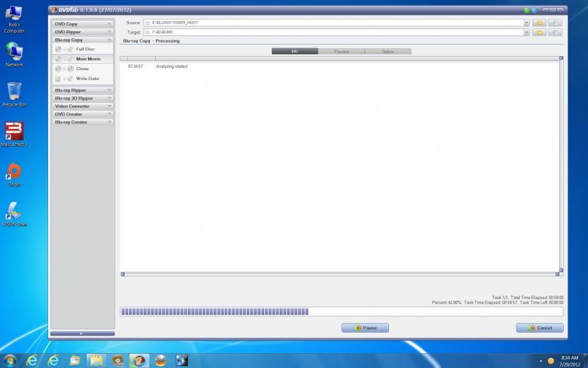Open DVDFab taskbar icon
The width and height of the screenshot is (588, 368).
click(x=140, y=360)
